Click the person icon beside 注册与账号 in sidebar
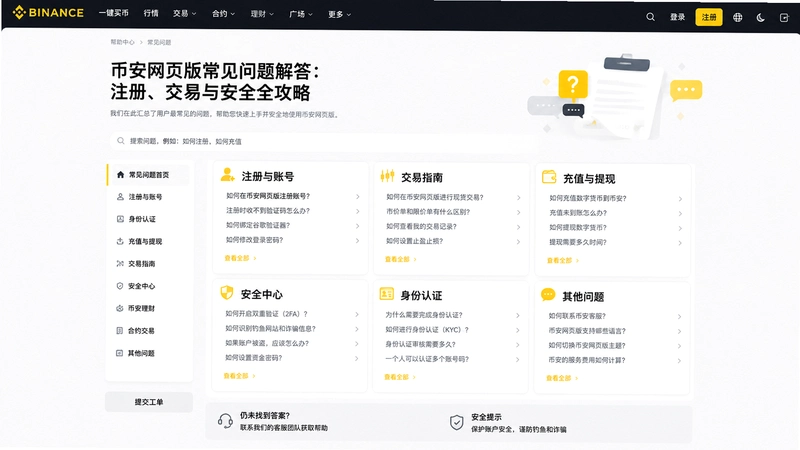The width and height of the screenshot is (800, 450). pos(120,196)
